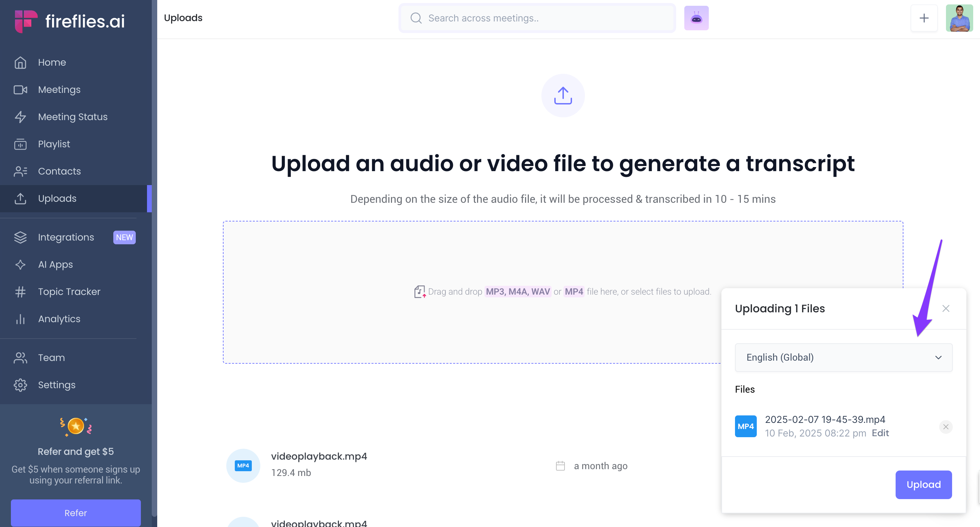This screenshot has width=980, height=527.
Task: Open Meeting Status from sidebar
Action: coord(73,117)
